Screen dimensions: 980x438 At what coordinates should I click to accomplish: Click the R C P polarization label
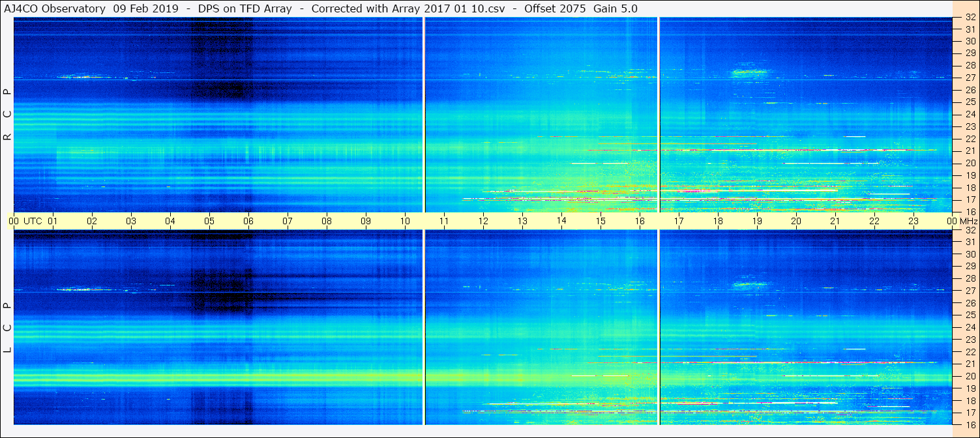pos(7,114)
